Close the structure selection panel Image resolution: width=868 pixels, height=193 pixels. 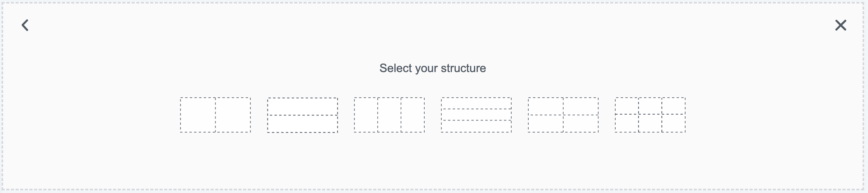coord(841,25)
